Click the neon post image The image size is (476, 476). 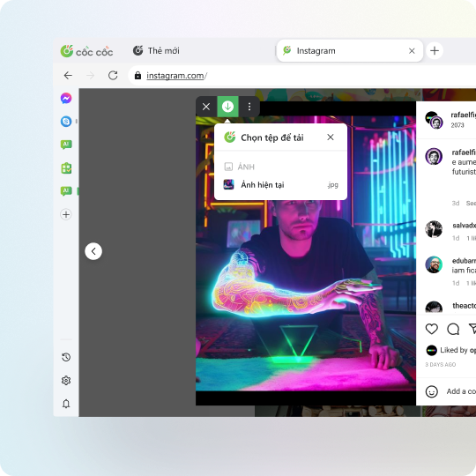(x=306, y=253)
